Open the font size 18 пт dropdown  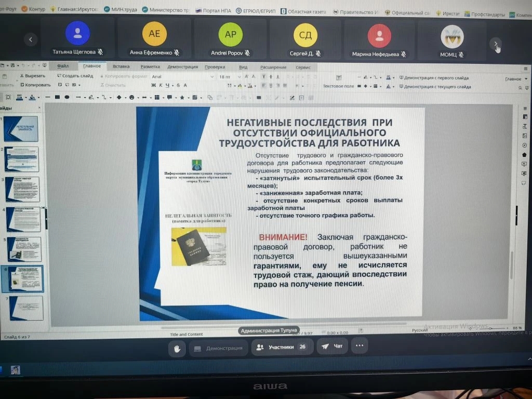click(x=229, y=77)
